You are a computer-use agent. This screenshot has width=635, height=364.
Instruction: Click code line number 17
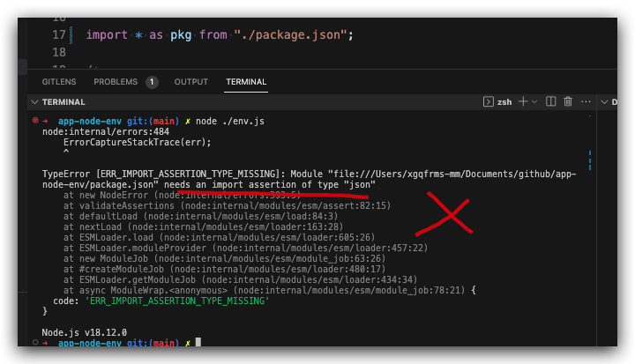coord(59,35)
